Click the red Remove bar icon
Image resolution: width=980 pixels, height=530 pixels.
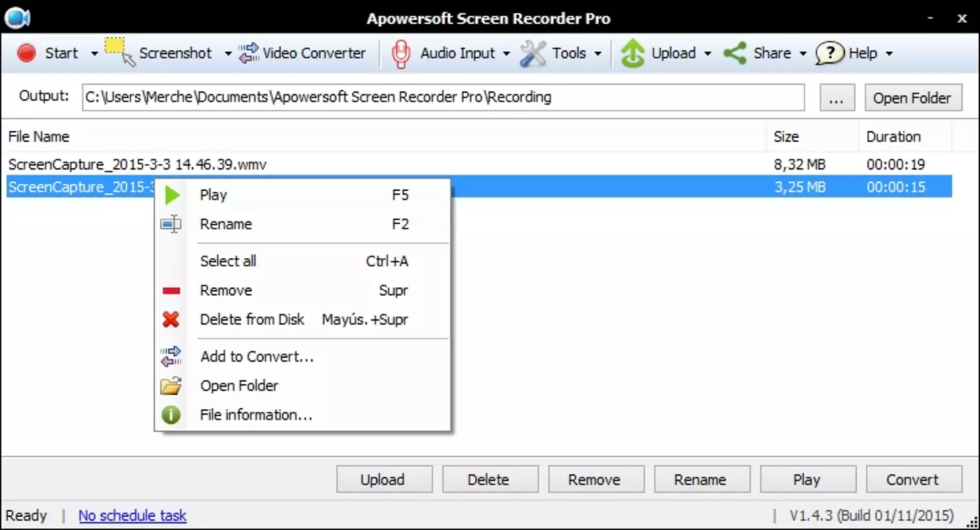(x=171, y=290)
